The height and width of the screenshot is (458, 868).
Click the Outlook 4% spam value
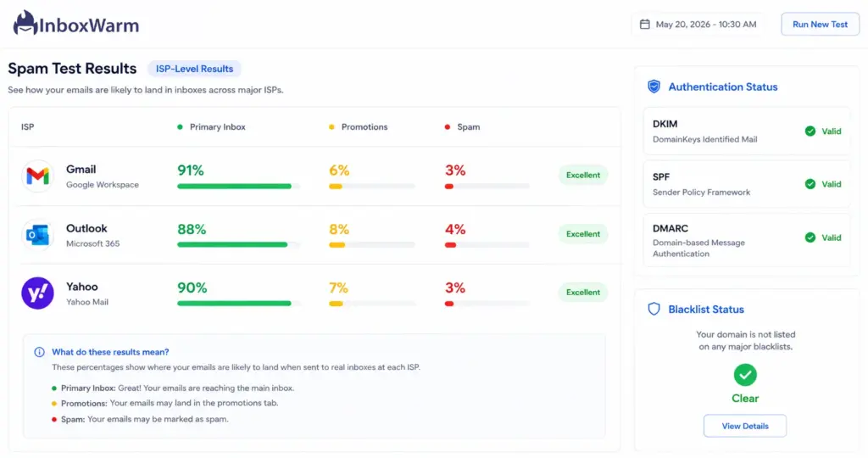[455, 229]
